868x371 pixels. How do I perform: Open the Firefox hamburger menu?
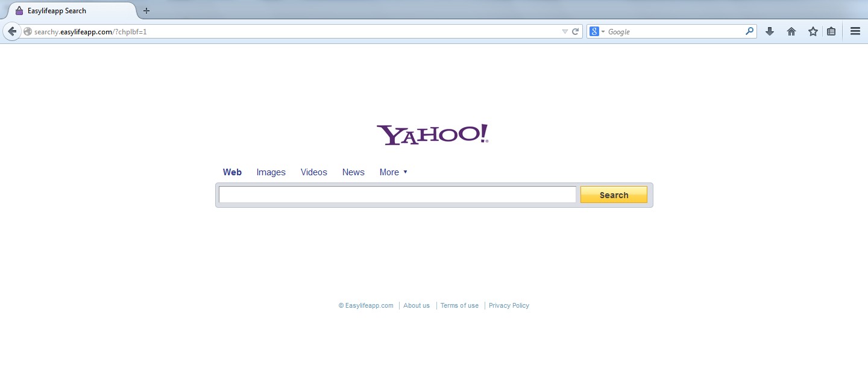pos(855,31)
